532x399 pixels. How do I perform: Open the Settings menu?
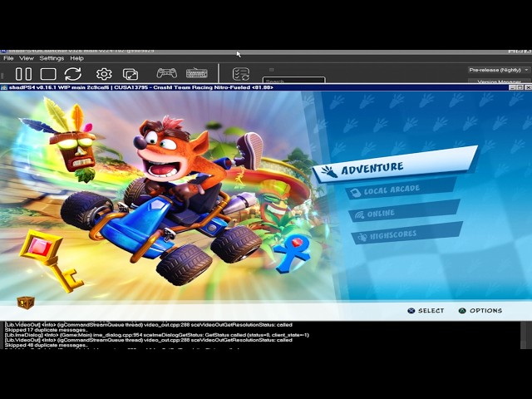[52, 58]
